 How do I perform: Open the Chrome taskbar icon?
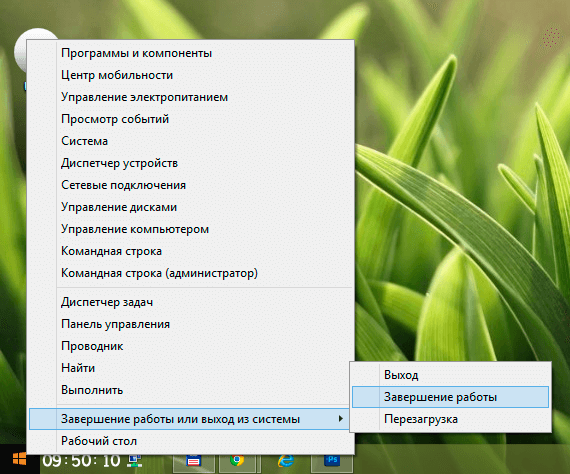pyautogui.click(x=237, y=461)
